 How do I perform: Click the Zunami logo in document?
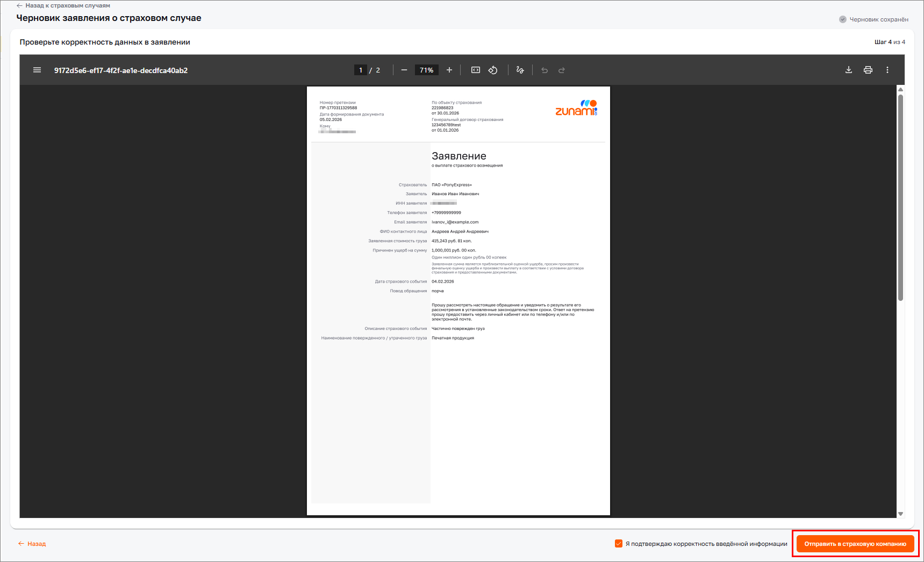576,108
